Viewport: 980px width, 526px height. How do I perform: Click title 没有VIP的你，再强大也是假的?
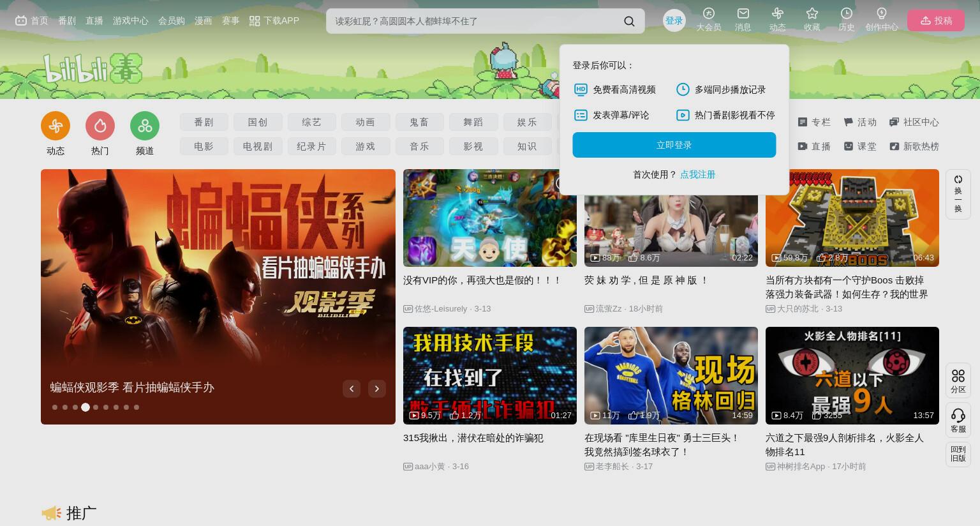click(482, 280)
